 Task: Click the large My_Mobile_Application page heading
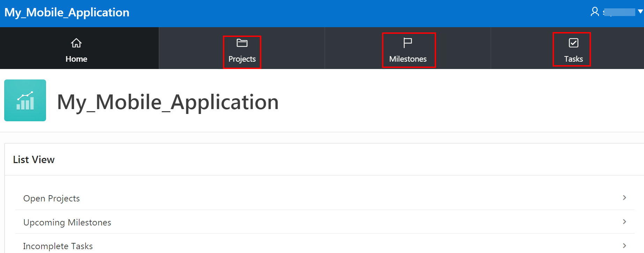167,102
